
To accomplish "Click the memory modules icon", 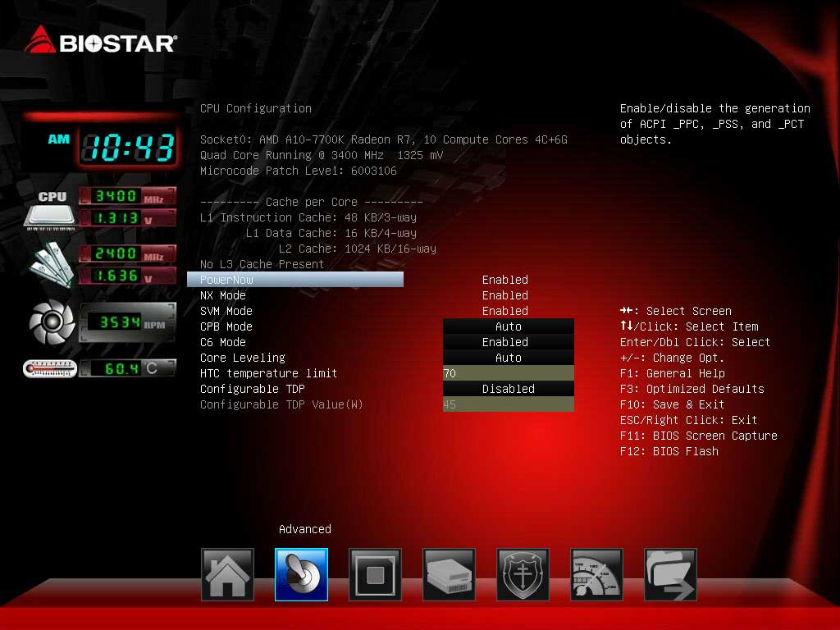I will coord(52,264).
